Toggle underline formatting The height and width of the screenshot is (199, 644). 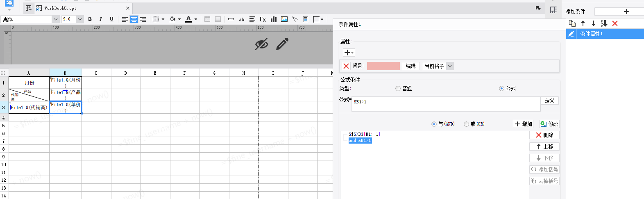111,19
